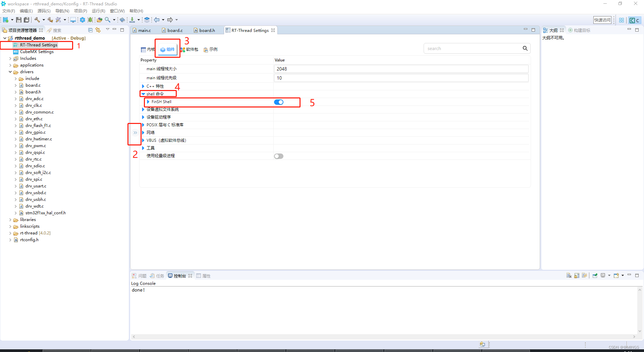Image resolution: width=644 pixels, height=352 pixels.
Task: Click the New project icon in toolbar
Action: pos(6,20)
